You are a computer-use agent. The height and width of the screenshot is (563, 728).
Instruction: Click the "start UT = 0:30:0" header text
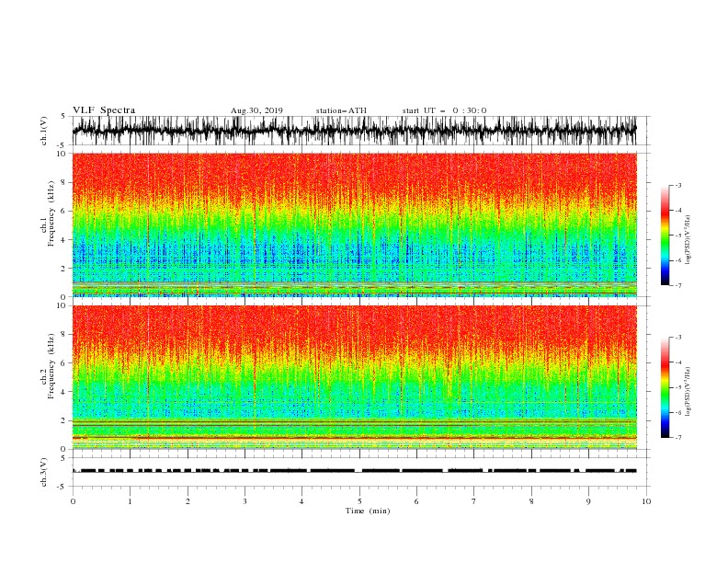[444, 110]
